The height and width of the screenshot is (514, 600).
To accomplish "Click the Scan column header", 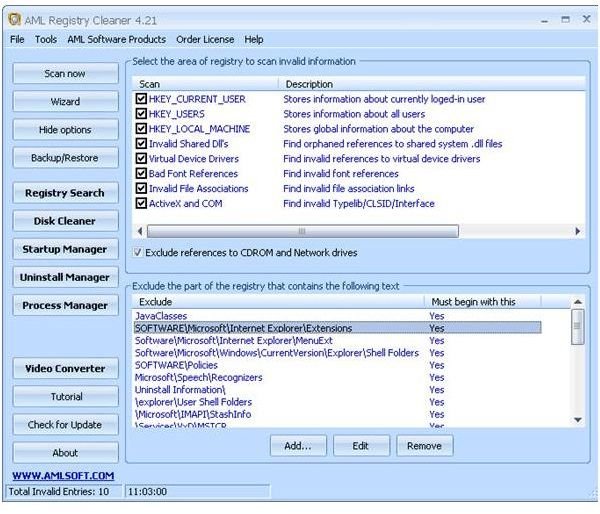I will 205,84.
